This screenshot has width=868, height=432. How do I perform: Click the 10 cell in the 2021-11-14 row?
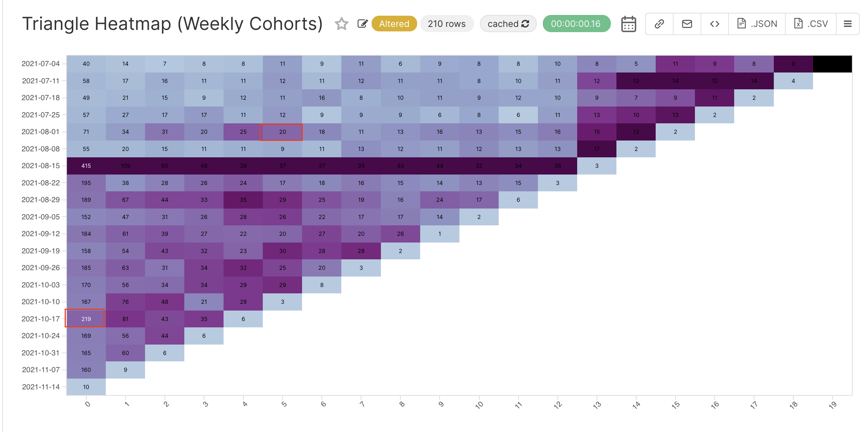pos(85,387)
